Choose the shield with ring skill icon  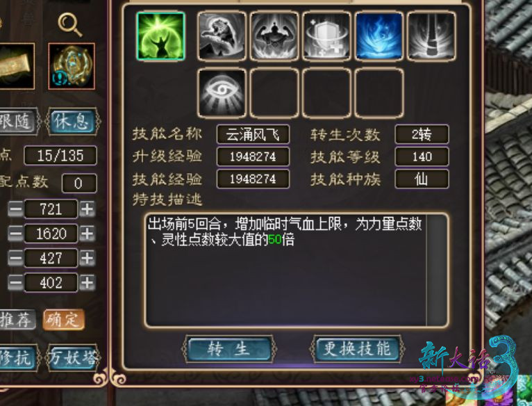(326, 36)
